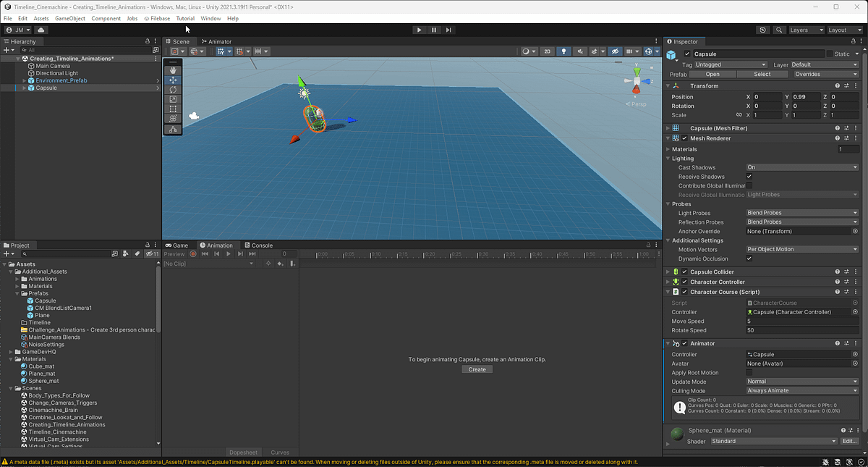The image size is (868, 467).
Task: Click the Overrides button for the Capsule prefab
Action: (825, 74)
